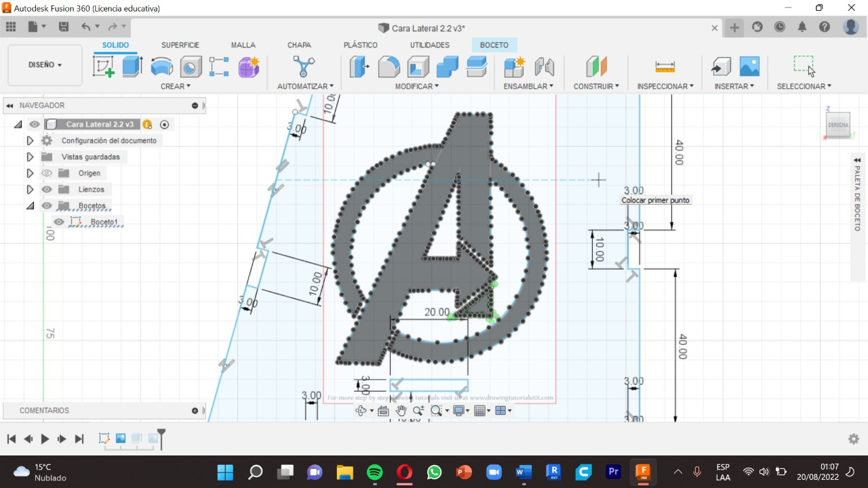Click the Select window-selection icon
The height and width of the screenshot is (488, 868).
click(804, 66)
